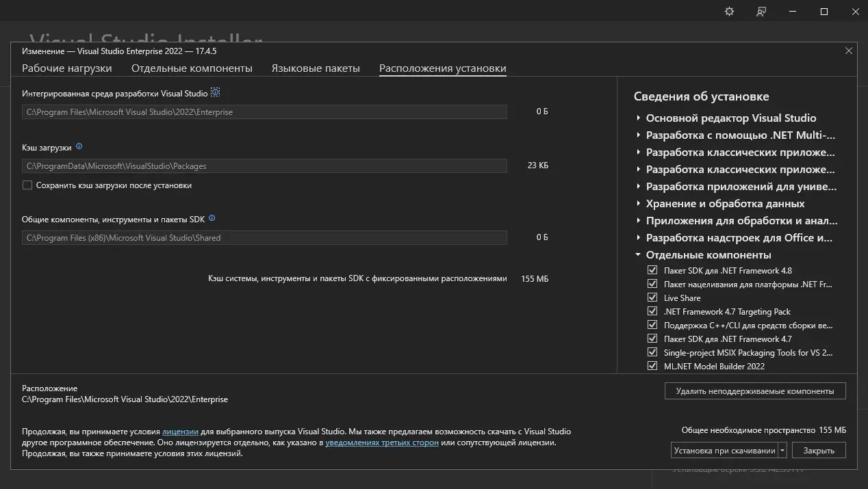Image resolution: width=868 pixels, height=489 pixels.
Task: Uncheck Пакет SDK для .NET Framework 4.8
Action: point(652,270)
